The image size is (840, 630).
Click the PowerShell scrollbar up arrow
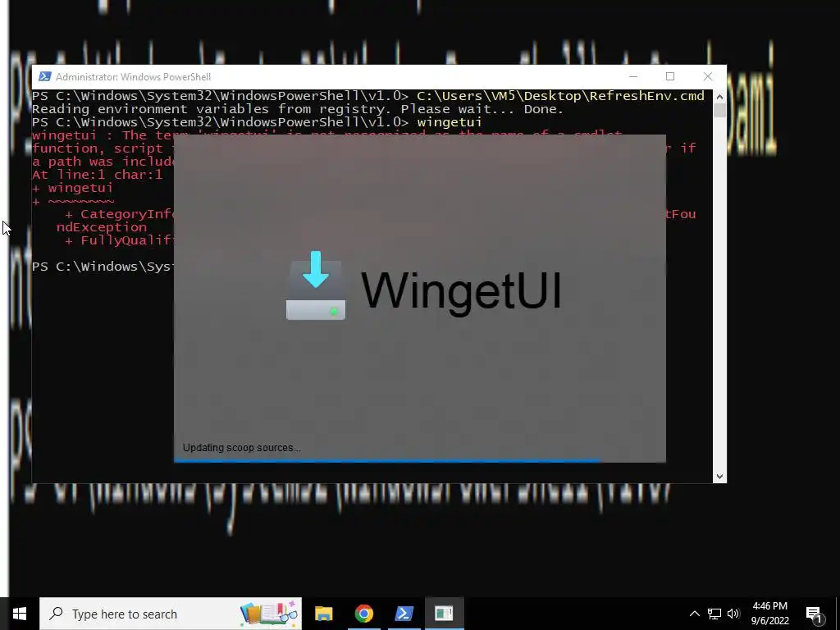point(719,97)
